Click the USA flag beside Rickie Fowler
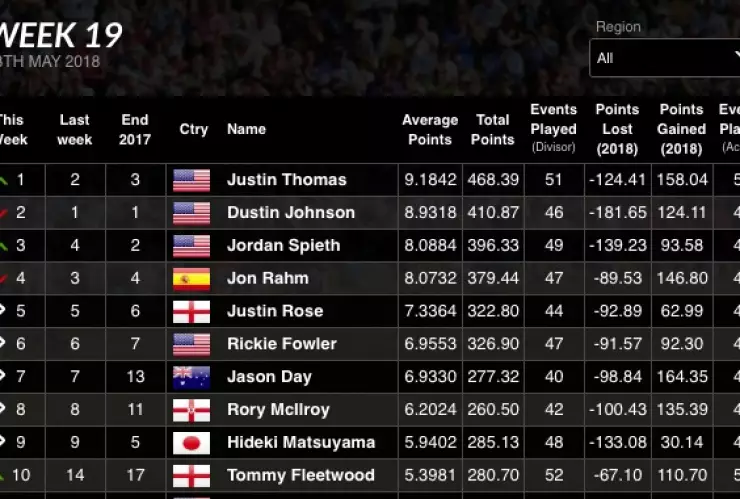The width and height of the screenshot is (740, 499). [191, 344]
